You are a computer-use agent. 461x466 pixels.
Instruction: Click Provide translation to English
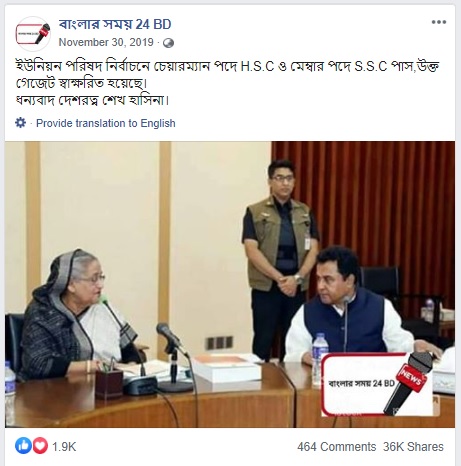coord(106,123)
